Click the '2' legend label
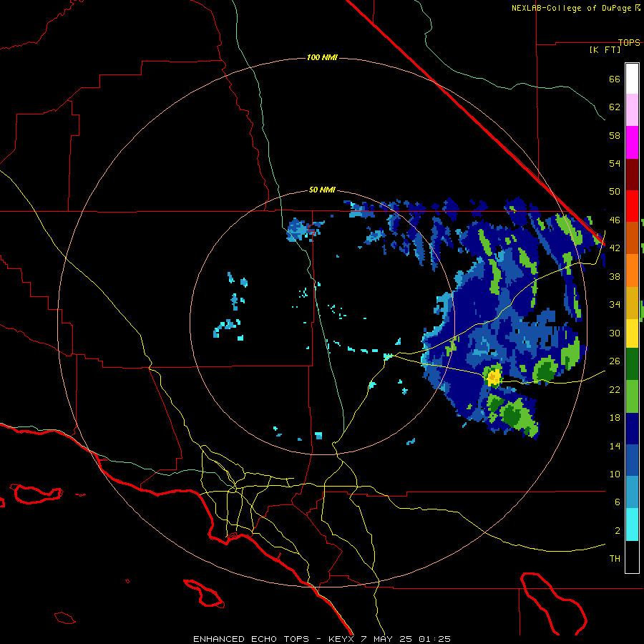Image resolution: width=644 pixels, height=644 pixels. [617, 530]
